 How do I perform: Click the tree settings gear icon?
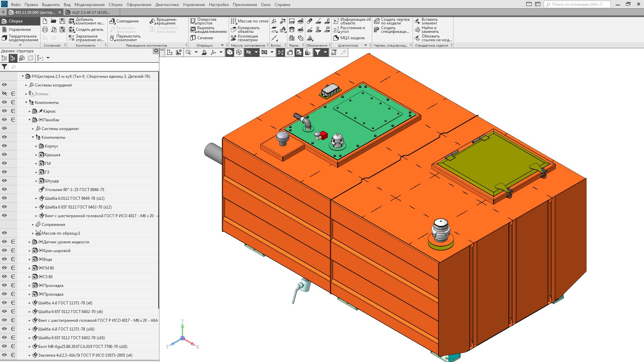coord(156,51)
